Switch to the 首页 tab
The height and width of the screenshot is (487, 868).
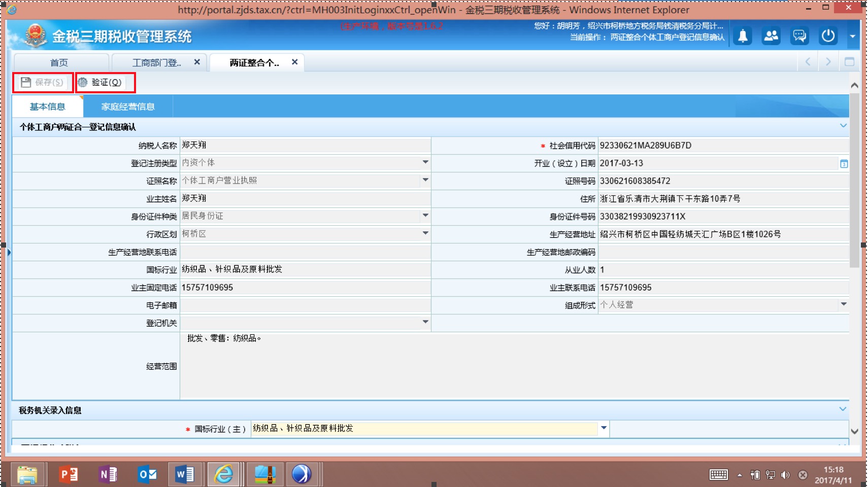[x=59, y=62]
